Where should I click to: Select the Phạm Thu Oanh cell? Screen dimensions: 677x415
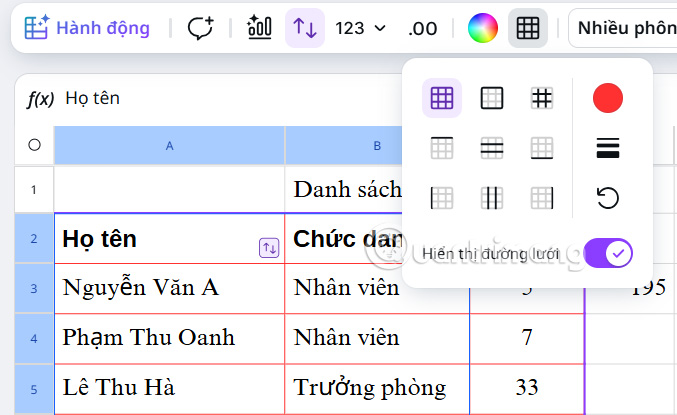(169, 339)
